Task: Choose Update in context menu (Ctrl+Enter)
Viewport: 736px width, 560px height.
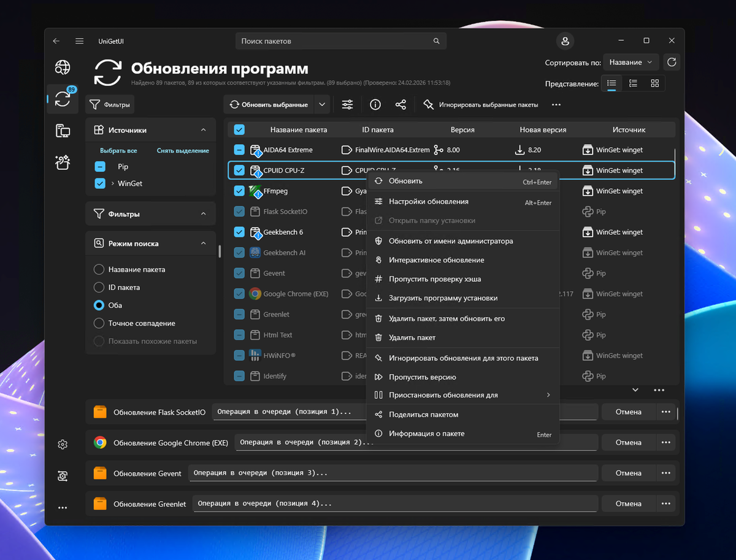Action: [x=463, y=182]
